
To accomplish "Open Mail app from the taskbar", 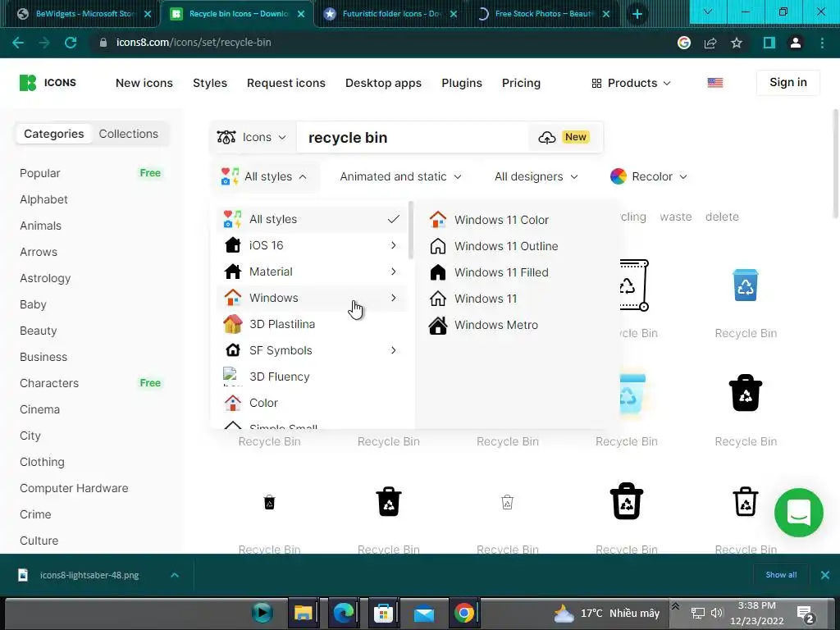I will click(424, 612).
